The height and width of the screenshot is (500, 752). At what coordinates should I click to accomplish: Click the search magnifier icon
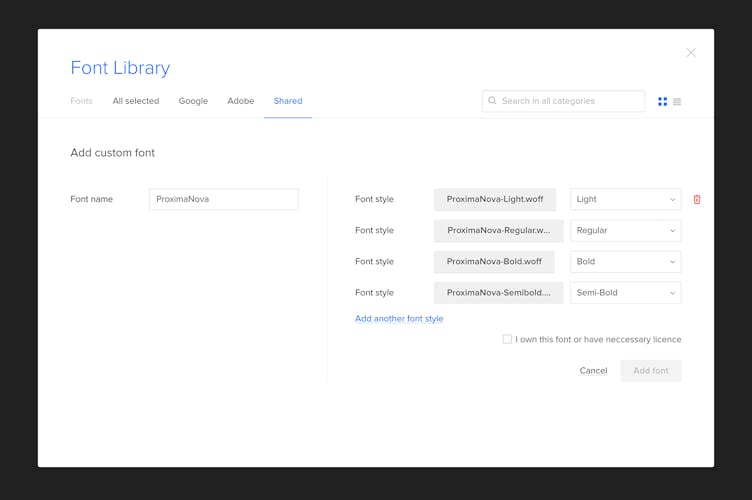492,101
